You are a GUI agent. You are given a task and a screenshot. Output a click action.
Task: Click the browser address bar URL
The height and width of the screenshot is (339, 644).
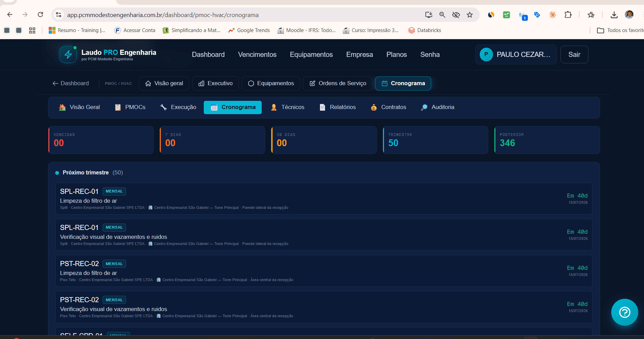(163, 15)
